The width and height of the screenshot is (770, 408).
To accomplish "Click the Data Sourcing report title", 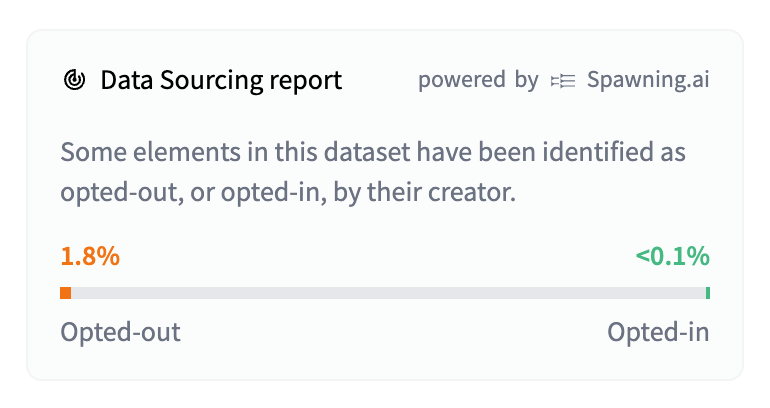I will [x=221, y=81].
